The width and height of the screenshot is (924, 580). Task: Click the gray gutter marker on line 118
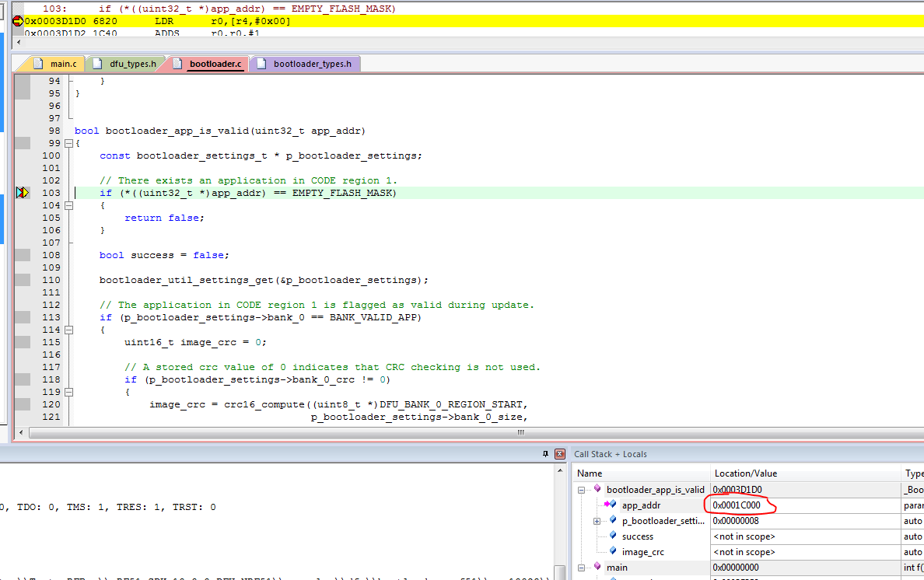[23, 379]
